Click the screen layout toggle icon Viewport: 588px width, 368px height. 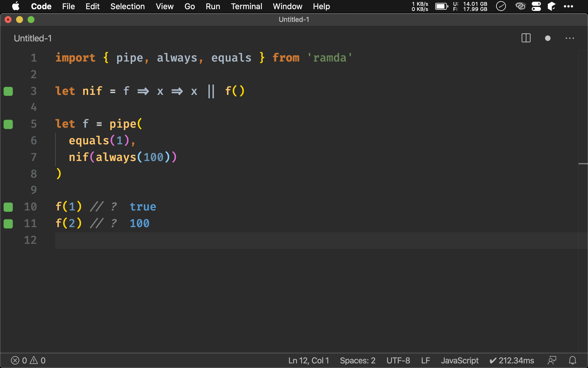click(526, 38)
